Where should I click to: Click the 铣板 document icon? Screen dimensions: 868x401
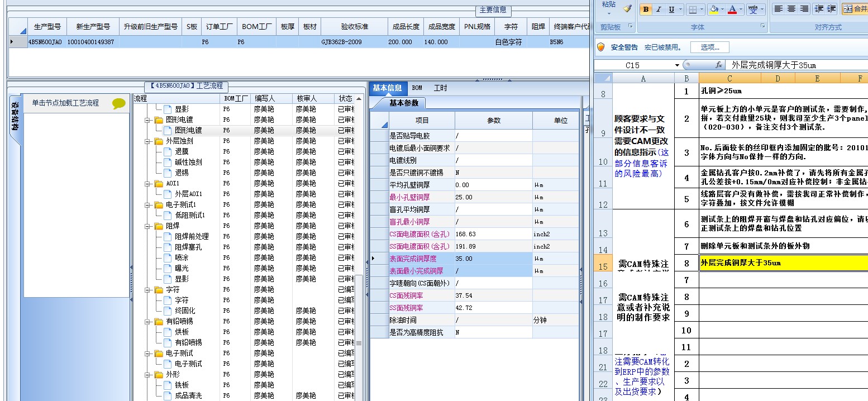tap(168, 385)
